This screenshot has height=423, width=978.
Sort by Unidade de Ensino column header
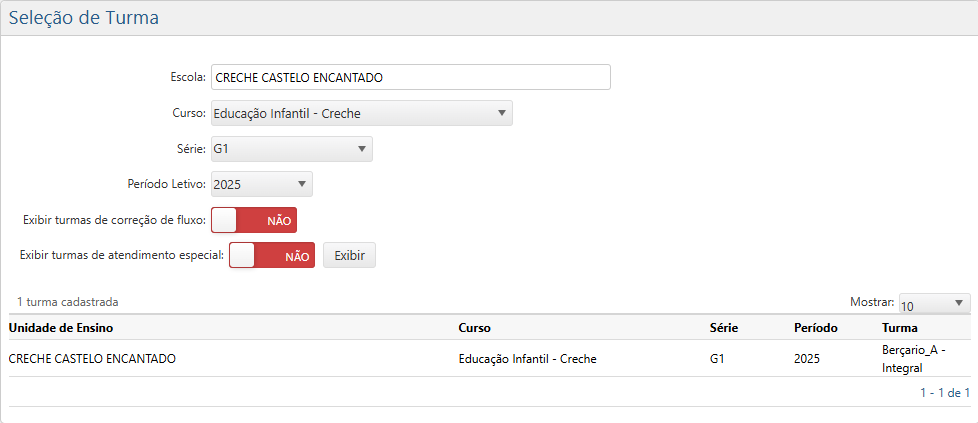(61, 328)
